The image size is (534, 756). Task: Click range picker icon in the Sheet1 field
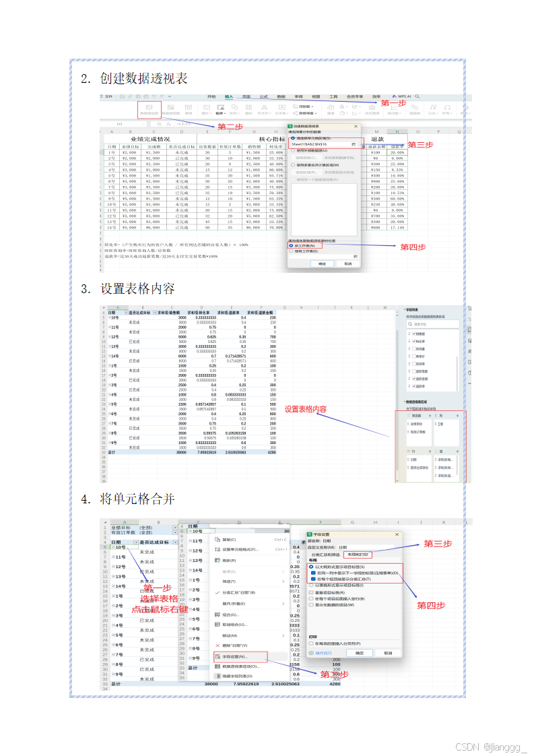[354, 144]
